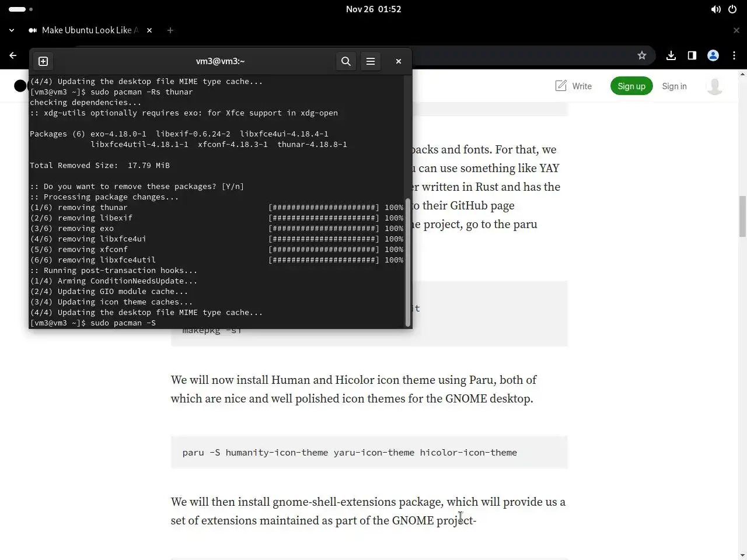This screenshot has height=560, width=747.
Task: Expand the tab search dropdown arrow
Action: (x=12, y=30)
